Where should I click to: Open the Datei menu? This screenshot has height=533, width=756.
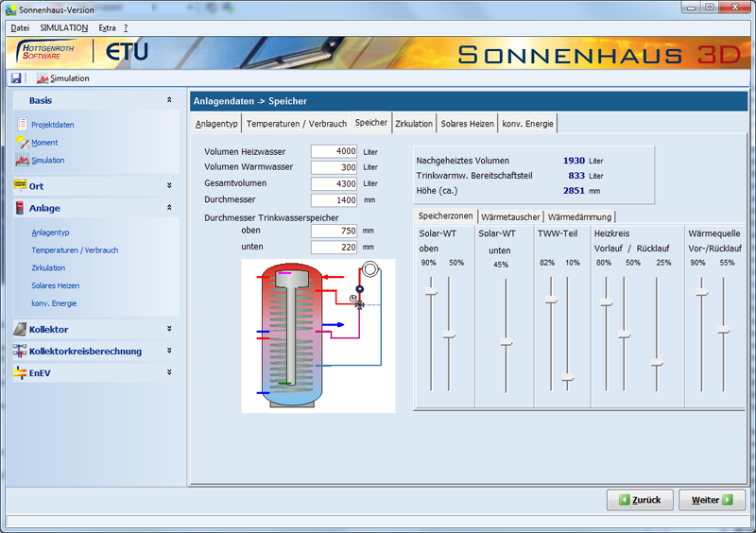[20, 28]
